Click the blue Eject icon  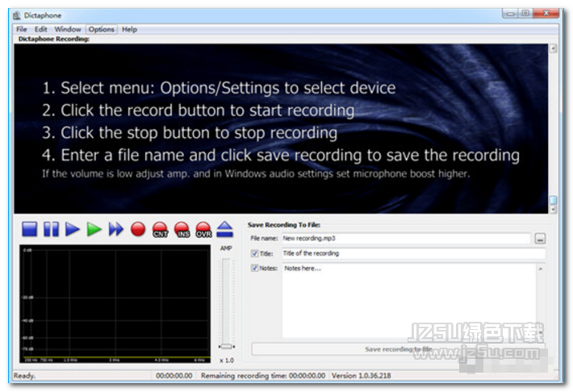[224, 229]
